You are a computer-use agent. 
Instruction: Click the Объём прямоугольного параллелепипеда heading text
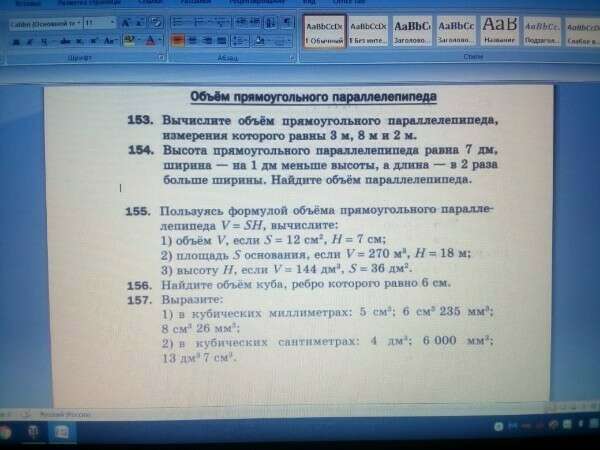pos(313,96)
